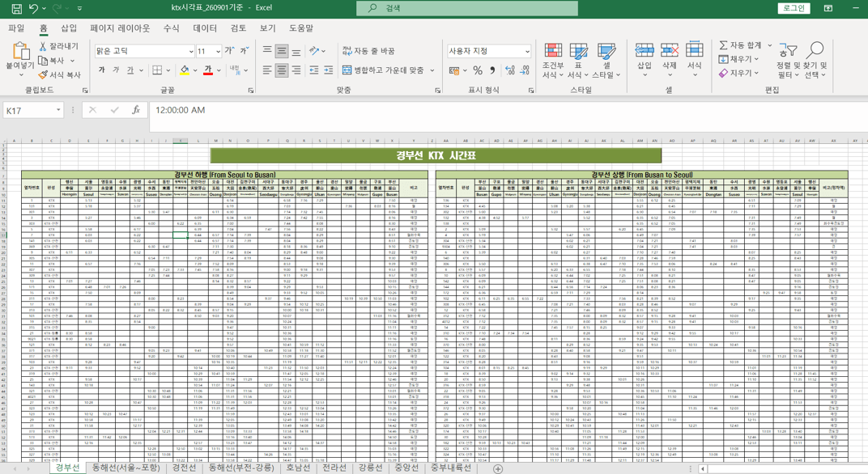Screen dimensions: 868x474
Task: Open Clear (지우기) menu
Action: coord(739,73)
